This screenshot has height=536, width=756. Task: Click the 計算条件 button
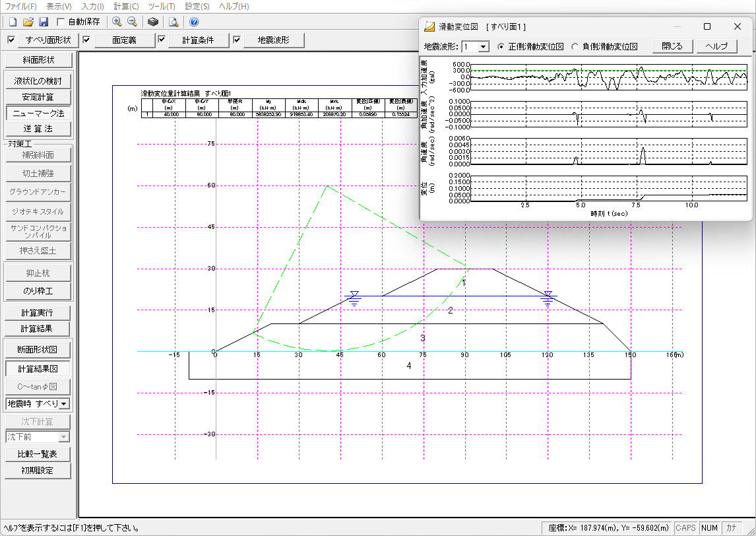pyautogui.click(x=198, y=40)
